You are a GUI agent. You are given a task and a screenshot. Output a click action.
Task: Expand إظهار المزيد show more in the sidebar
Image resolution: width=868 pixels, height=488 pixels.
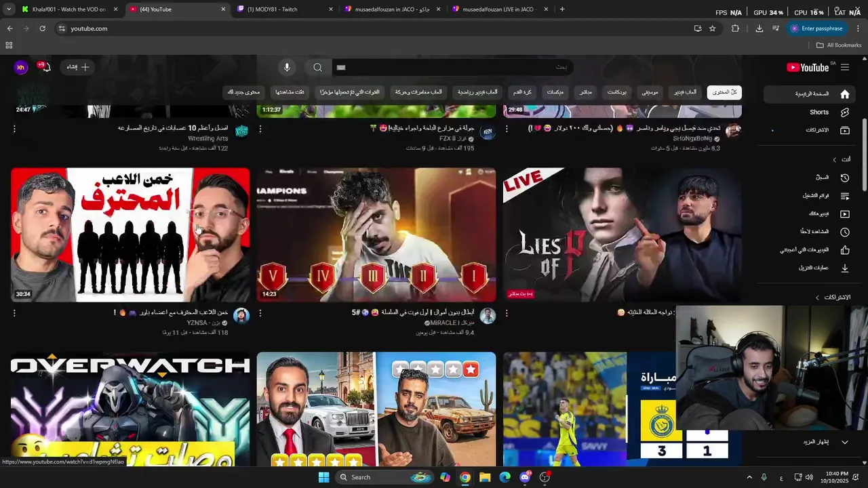826,442
